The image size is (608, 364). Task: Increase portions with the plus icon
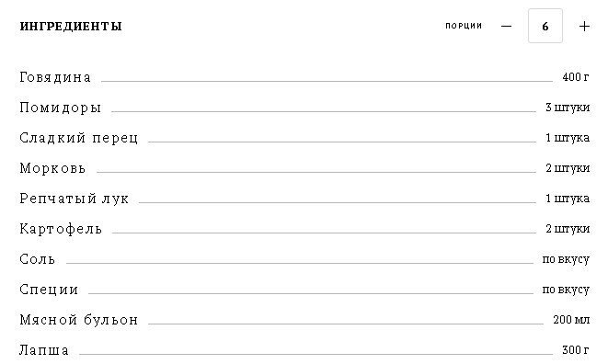click(584, 27)
